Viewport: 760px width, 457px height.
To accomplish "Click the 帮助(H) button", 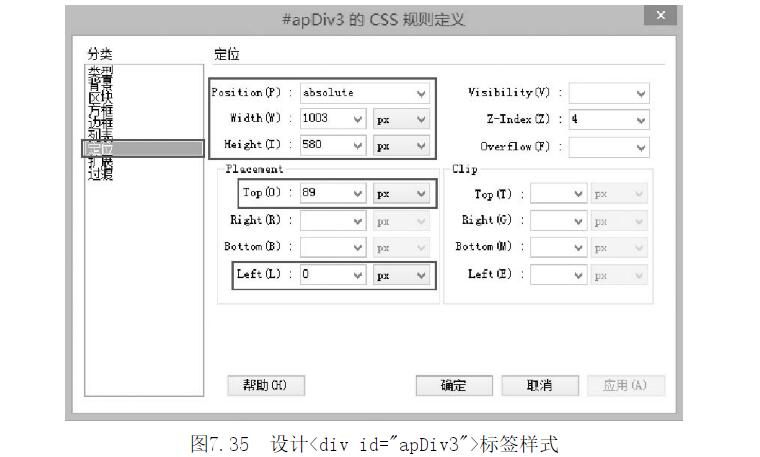I will pos(265,385).
